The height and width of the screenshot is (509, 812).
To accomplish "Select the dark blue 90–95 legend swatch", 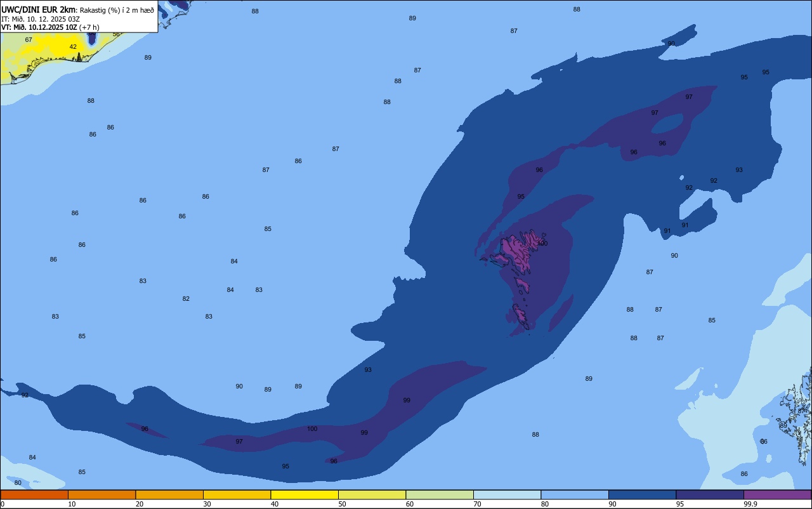I will 642,494.
